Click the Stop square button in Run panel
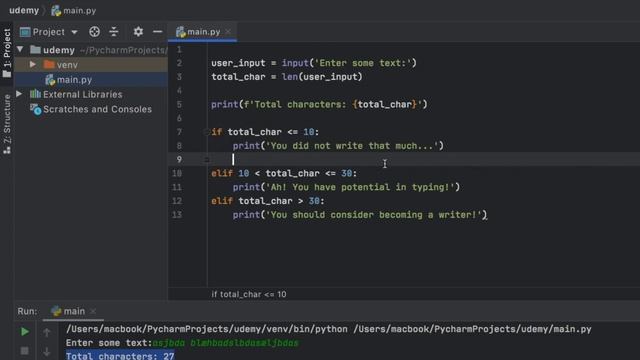This screenshot has width=640, height=360. tap(24, 351)
